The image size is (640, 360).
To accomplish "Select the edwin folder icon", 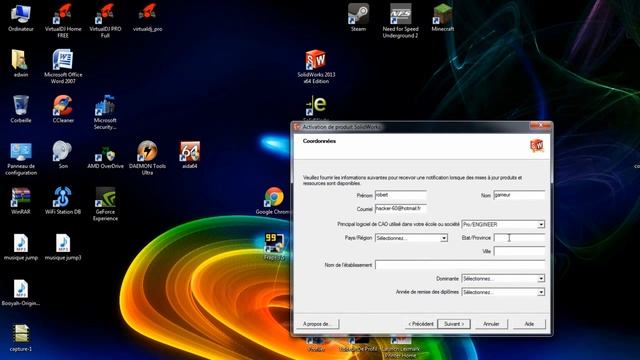I will point(20,64).
